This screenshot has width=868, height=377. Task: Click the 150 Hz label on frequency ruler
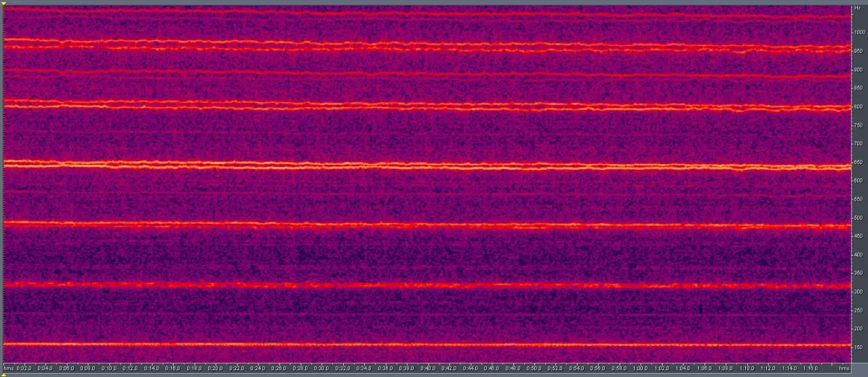pos(859,347)
